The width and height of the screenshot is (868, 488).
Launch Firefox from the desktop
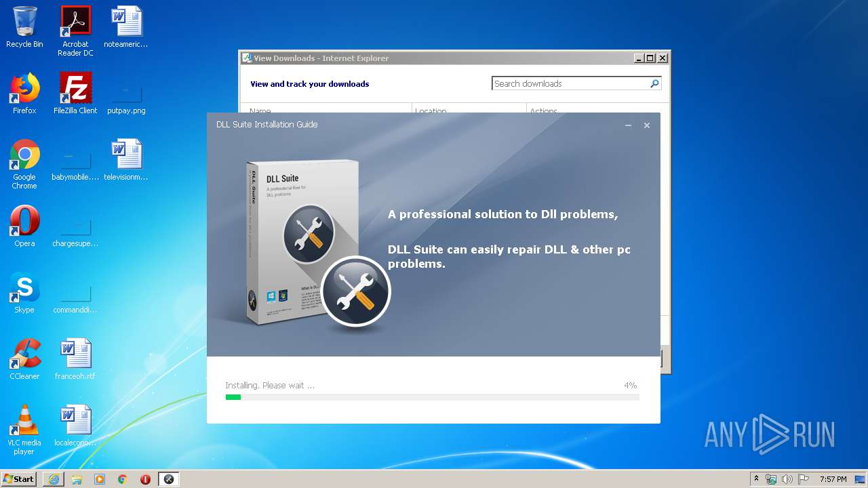(24, 94)
